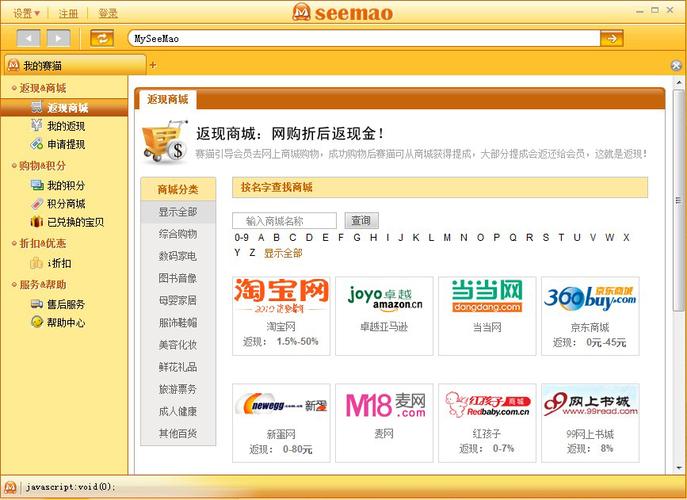
Task: Open the Redbaby 红孩子 logo
Action: (x=487, y=404)
